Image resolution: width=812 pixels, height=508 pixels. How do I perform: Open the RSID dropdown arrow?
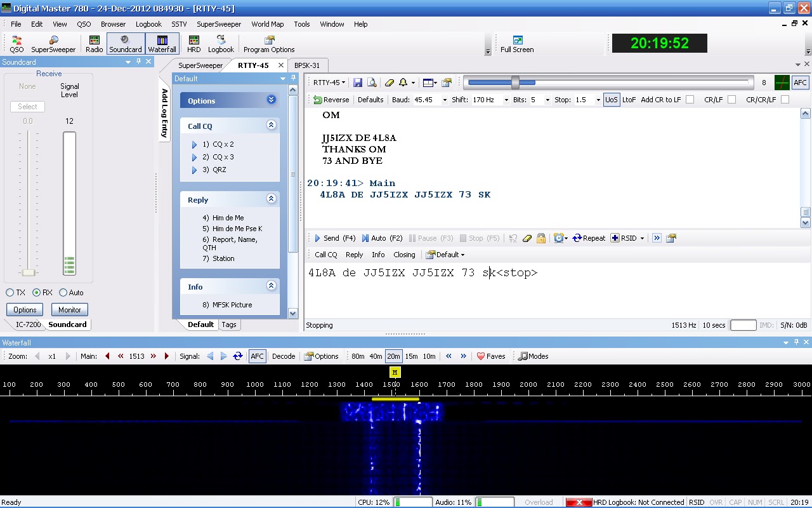coord(642,238)
